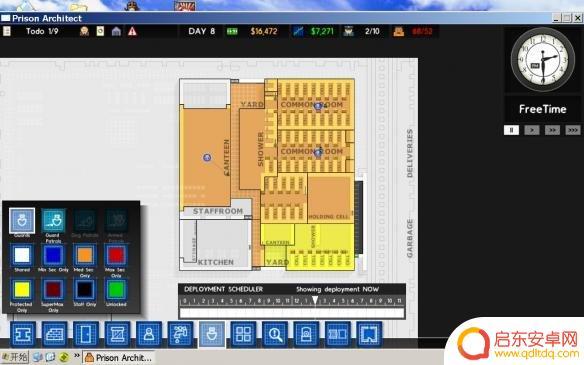Click the DAY 8 counter
The height and width of the screenshot is (365, 584).
201,31
